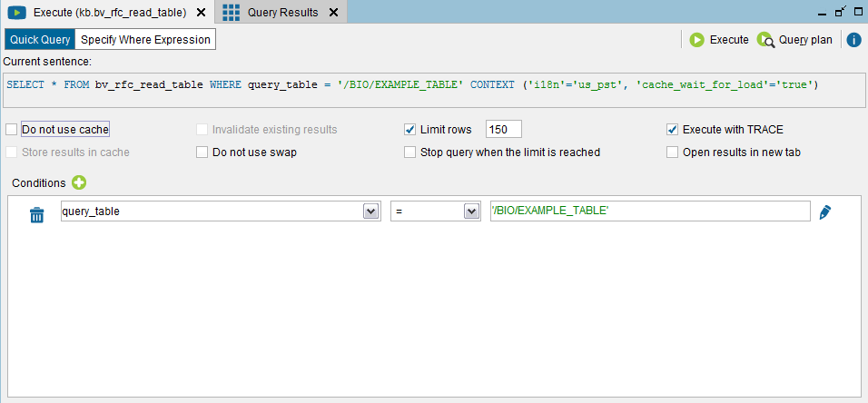Select the Quick Query mode
The width and height of the screenshot is (868, 403).
coord(40,40)
